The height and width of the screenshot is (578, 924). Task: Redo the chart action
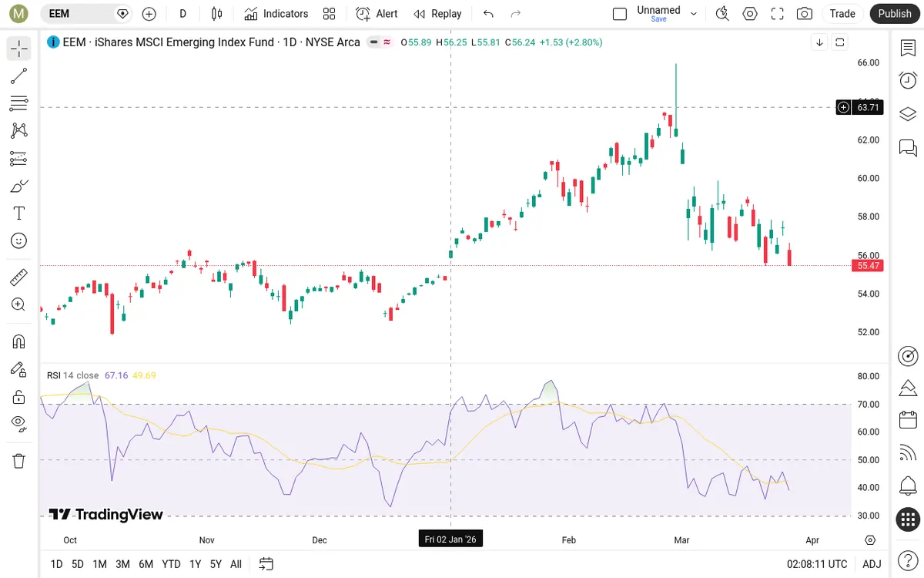point(516,14)
